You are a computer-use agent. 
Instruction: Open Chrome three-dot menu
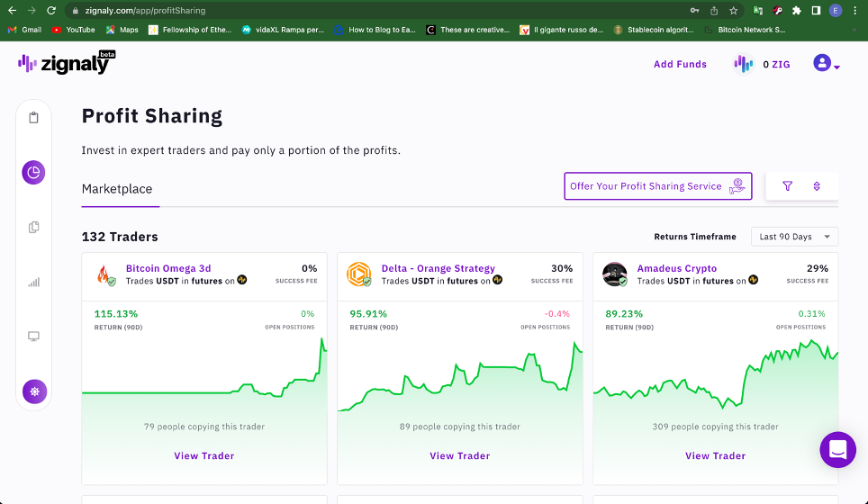(x=855, y=11)
